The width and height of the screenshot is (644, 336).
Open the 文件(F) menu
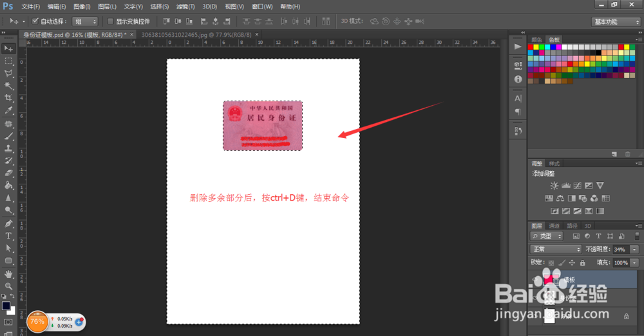31,6
